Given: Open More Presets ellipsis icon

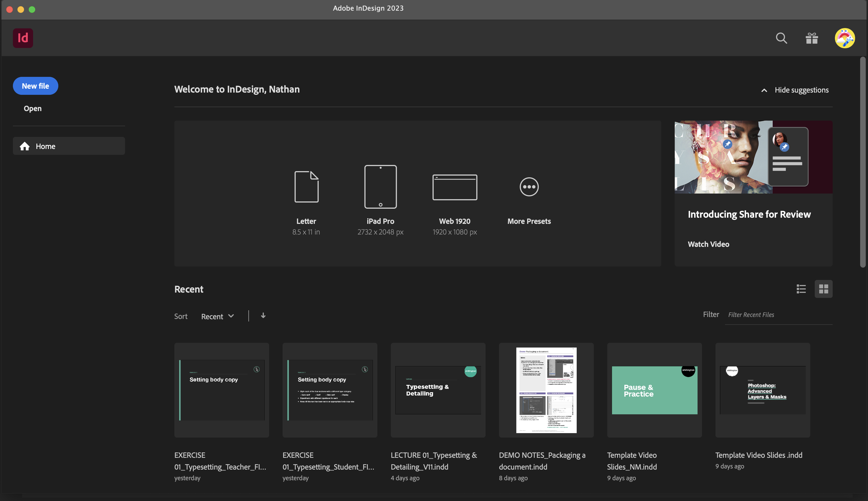Looking at the screenshot, I should click(529, 187).
